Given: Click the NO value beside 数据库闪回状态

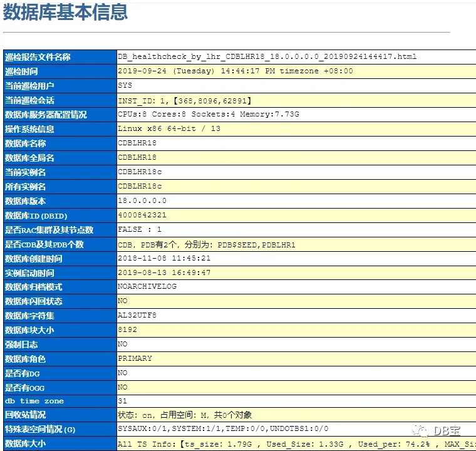Looking at the screenshot, I should click(122, 301).
